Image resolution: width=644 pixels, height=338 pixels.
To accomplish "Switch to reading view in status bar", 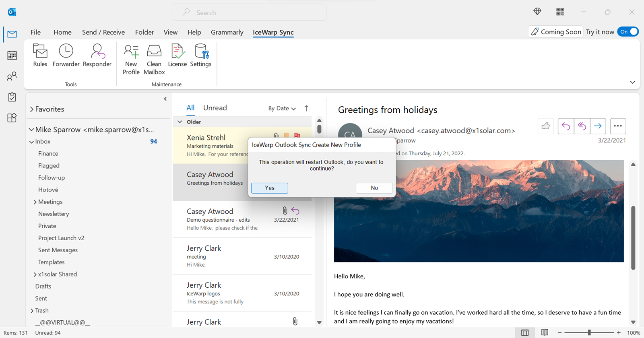I will coord(545,332).
